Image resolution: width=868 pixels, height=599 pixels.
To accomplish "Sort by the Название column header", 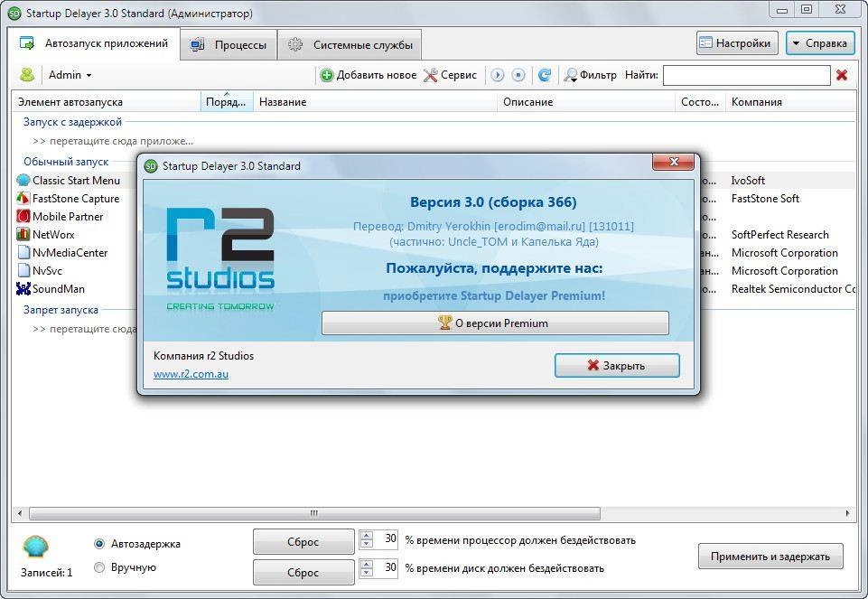I will (376, 102).
